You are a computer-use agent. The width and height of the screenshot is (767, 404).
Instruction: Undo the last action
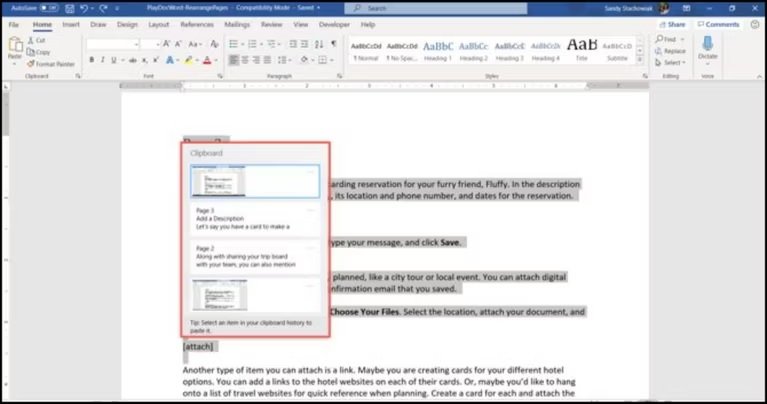click(84, 8)
